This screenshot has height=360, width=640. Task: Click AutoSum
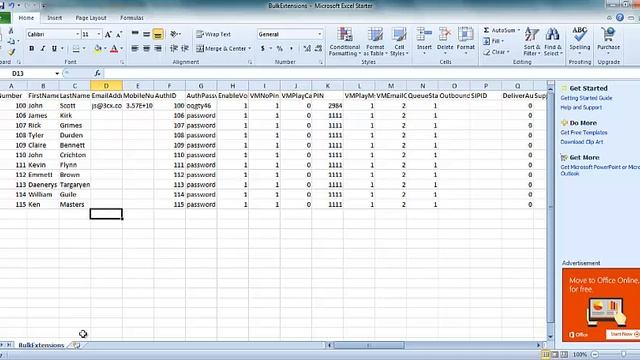tap(499, 30)
